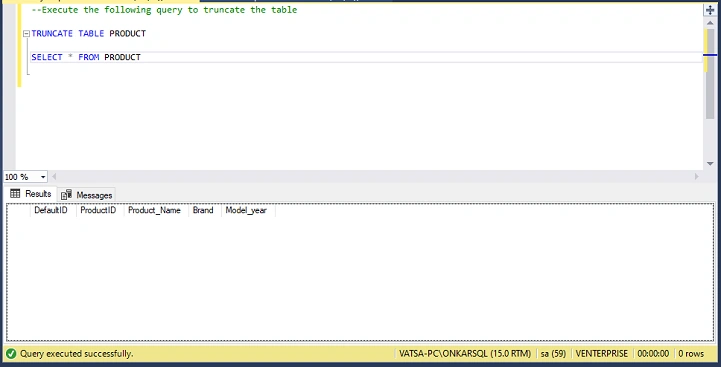
Task: Click the vertical scrollbar thumb in the editor
Action: tap(710, 73)
